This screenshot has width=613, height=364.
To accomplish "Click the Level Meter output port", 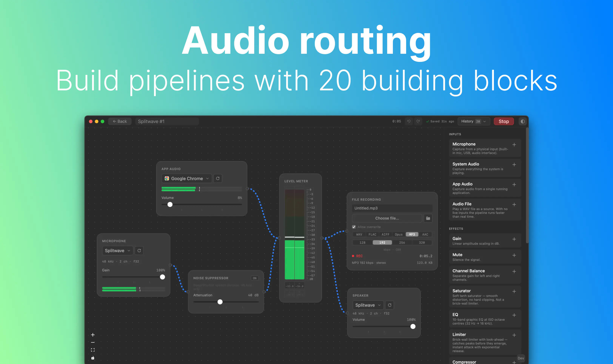I will (x=322, y=238).
